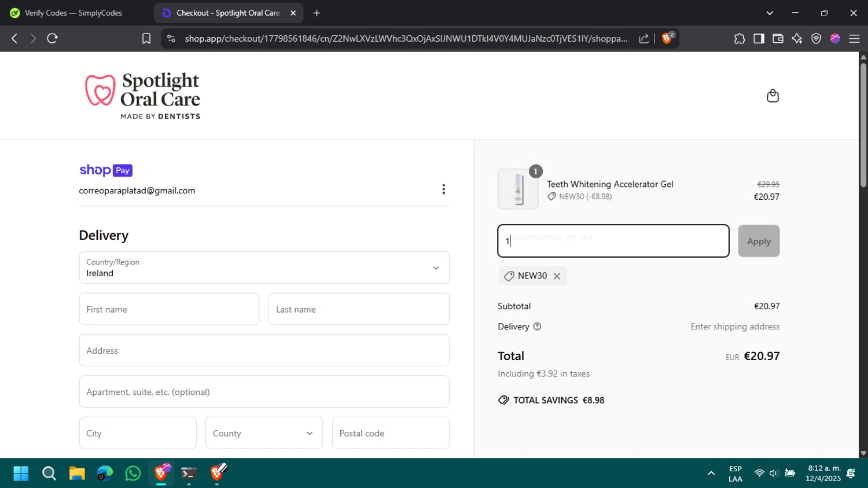
Task: Open the Windows Start menu
Action: point(21,474)
